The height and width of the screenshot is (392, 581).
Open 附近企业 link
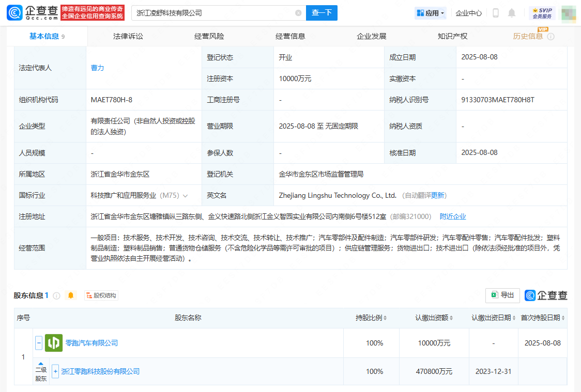tap(453, 216)
